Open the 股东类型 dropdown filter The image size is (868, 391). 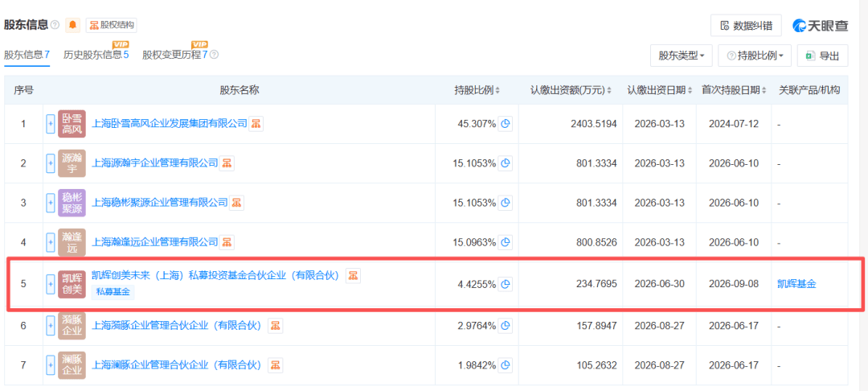coord(681,56)
